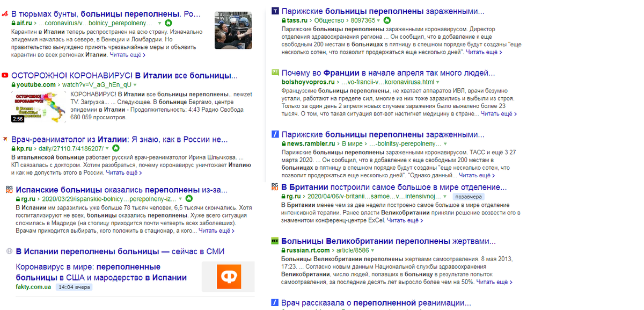Click the green turbo icon on the tass.ru result
Image resolution: width=644 pixels, height=310 pixels.
tap(387, 20)
